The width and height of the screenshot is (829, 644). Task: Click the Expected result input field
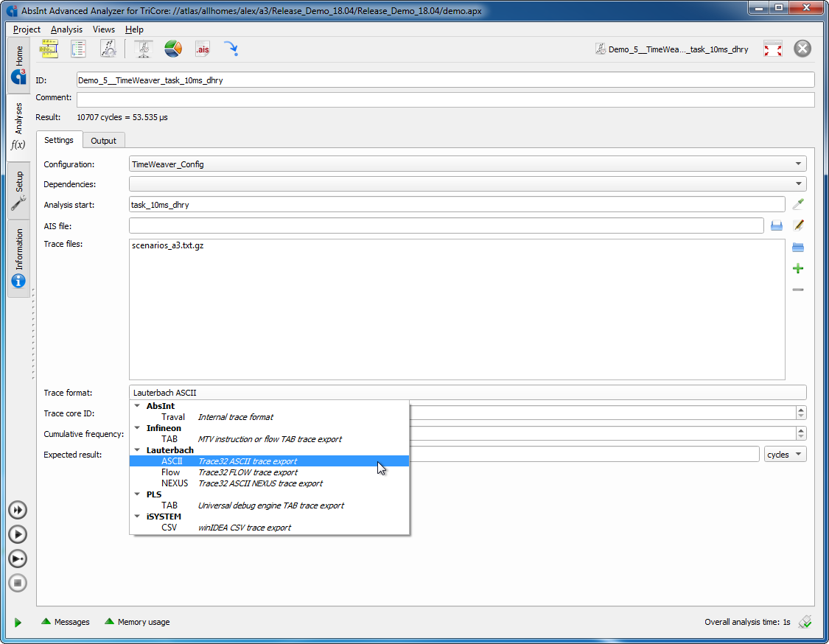pos(585,454)
